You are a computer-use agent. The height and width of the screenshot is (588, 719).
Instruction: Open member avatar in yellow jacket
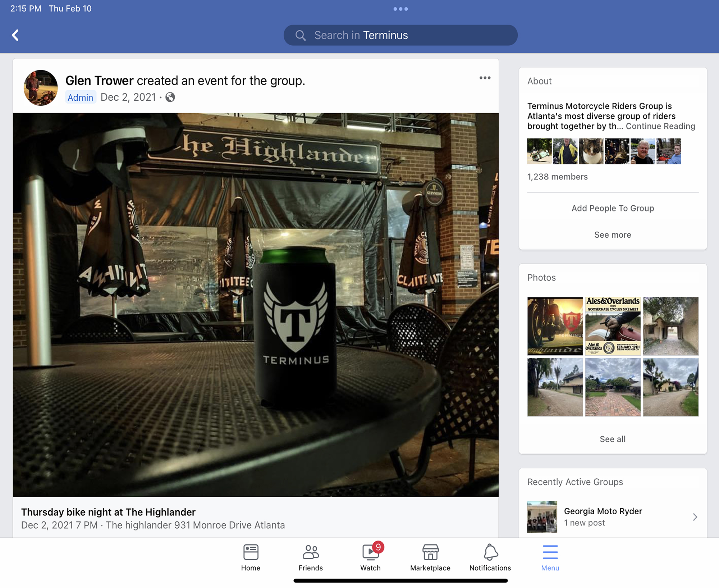point(565,151)
